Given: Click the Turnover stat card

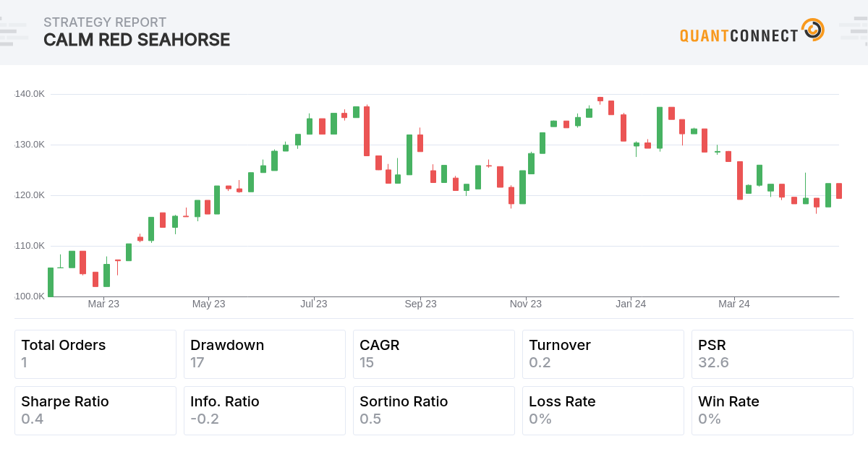Looking at the screenshot, I should 603,354.
